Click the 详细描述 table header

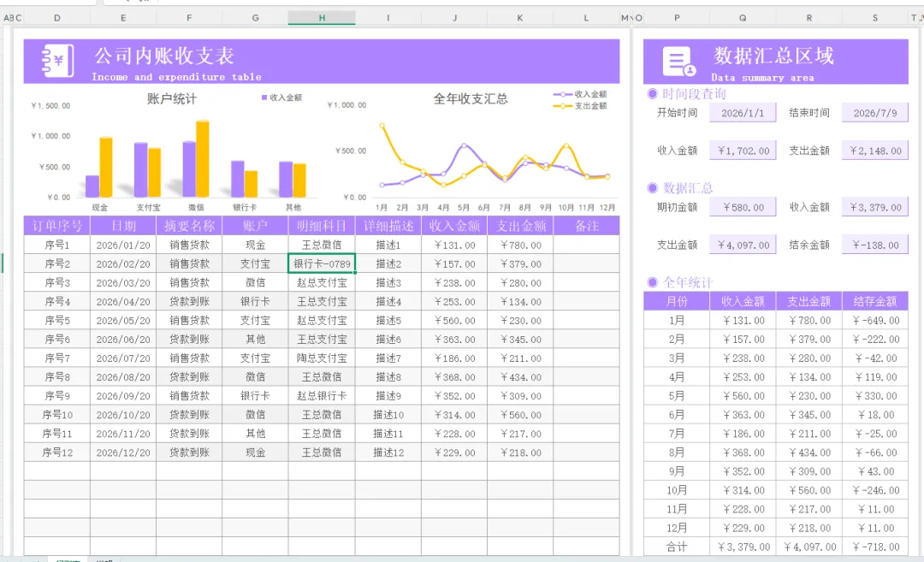pos(388,226)
